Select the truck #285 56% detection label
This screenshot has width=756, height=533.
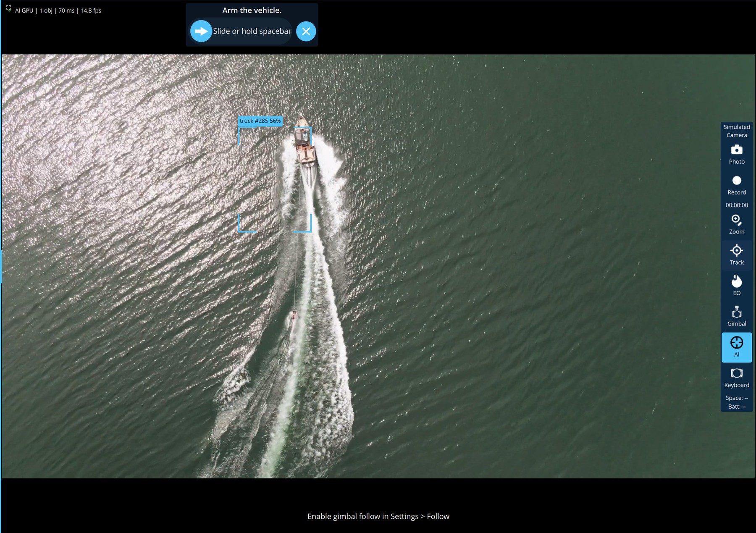pos(260,121)
